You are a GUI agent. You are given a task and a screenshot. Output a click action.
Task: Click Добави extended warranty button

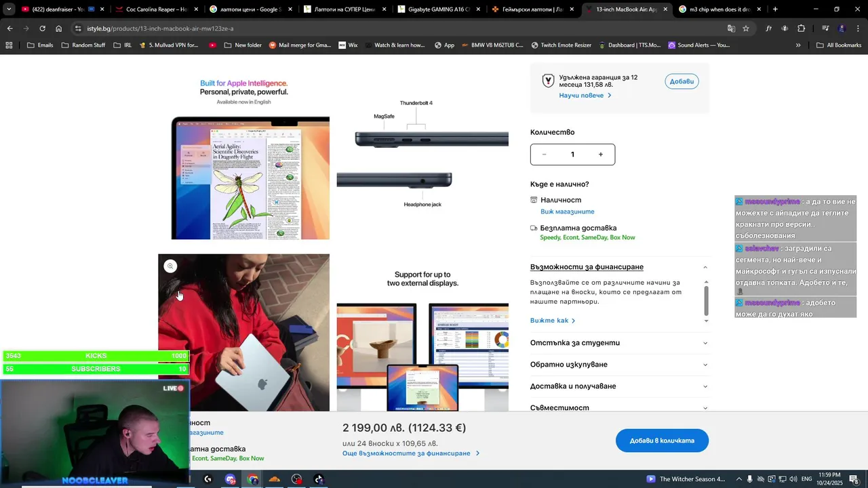(x=682, y=81)
